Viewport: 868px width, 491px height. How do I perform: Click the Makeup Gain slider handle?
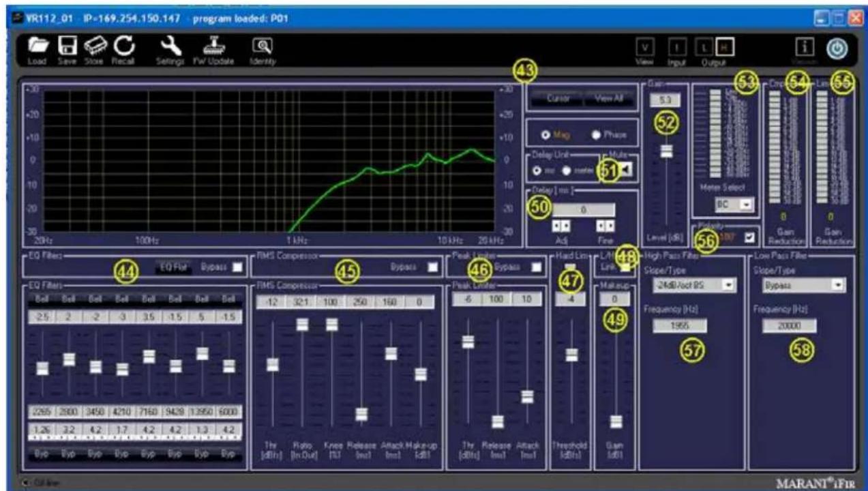616,421
